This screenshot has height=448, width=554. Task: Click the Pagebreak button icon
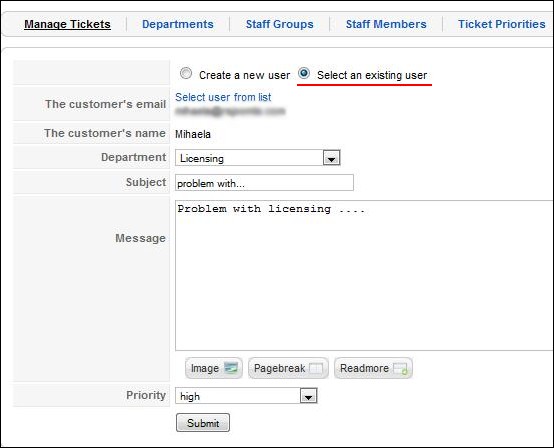click(316, 368)
